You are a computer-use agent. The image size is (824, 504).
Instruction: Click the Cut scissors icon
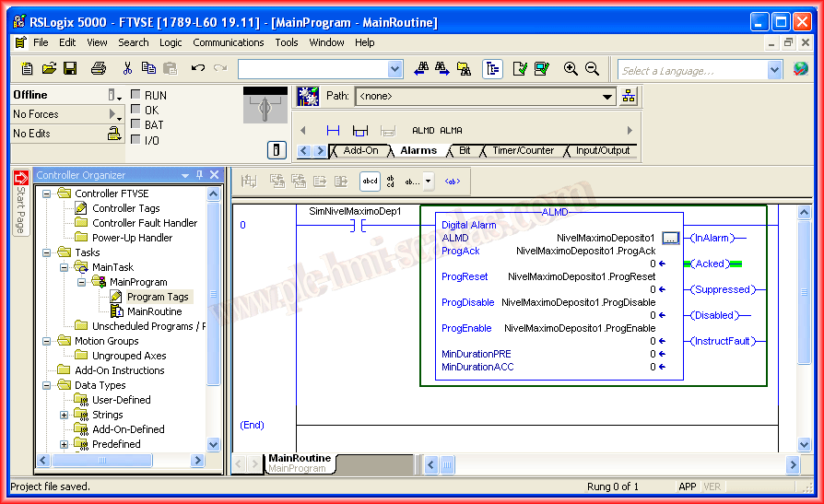click(x=127, y=68)
